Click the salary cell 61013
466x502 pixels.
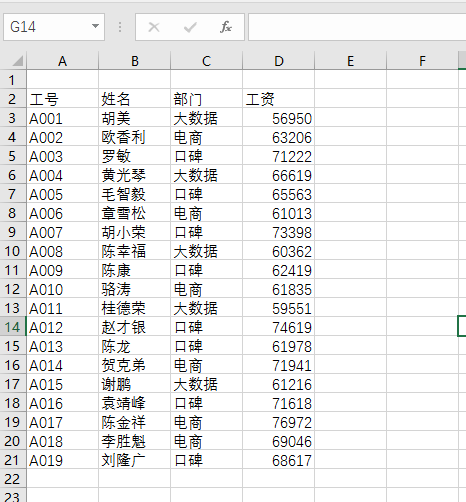click(x=279, y=212)
